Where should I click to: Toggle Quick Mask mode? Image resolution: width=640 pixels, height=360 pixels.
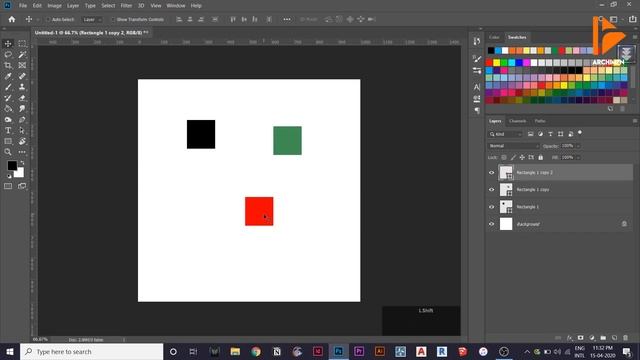point(8,186)
